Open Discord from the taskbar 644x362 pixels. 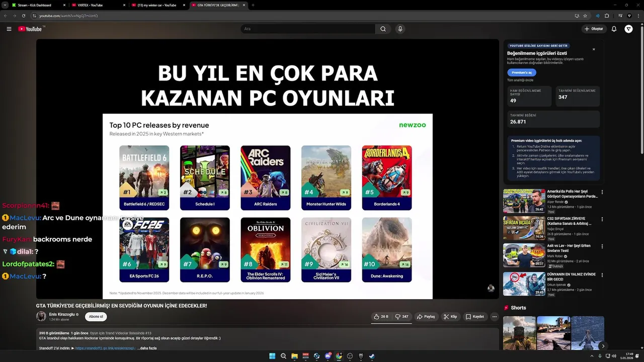click(328, 356)
